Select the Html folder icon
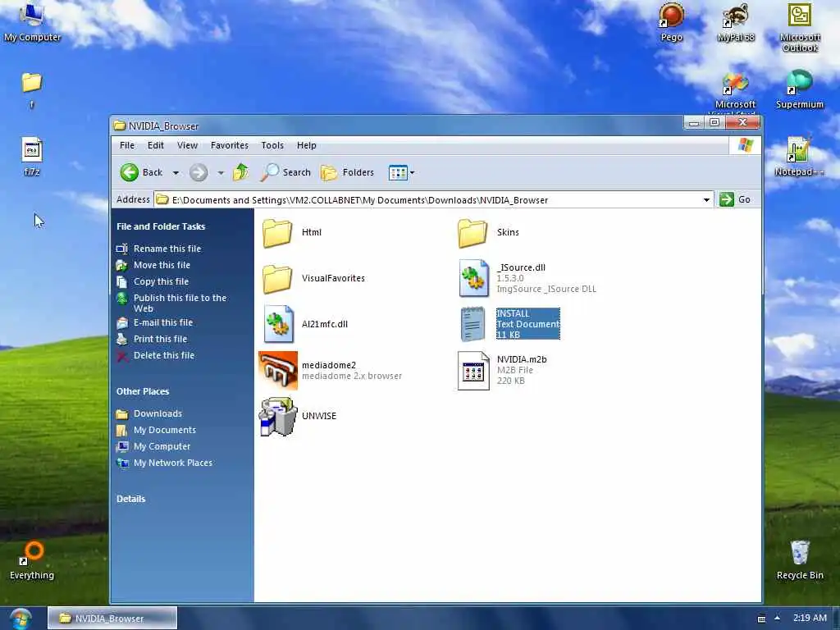This screenshot has width=840, height=630. [x=277, y=232]
